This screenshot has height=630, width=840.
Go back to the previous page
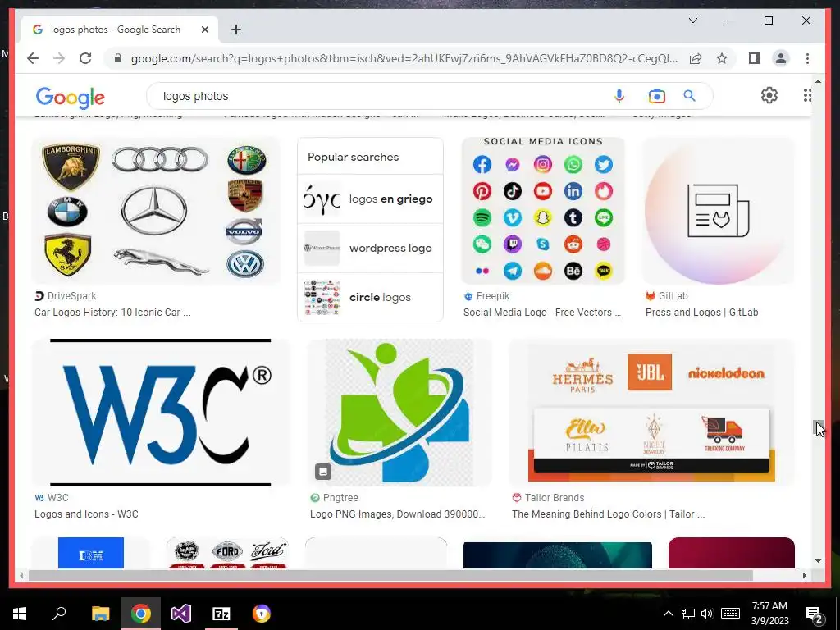pos(33,58)
